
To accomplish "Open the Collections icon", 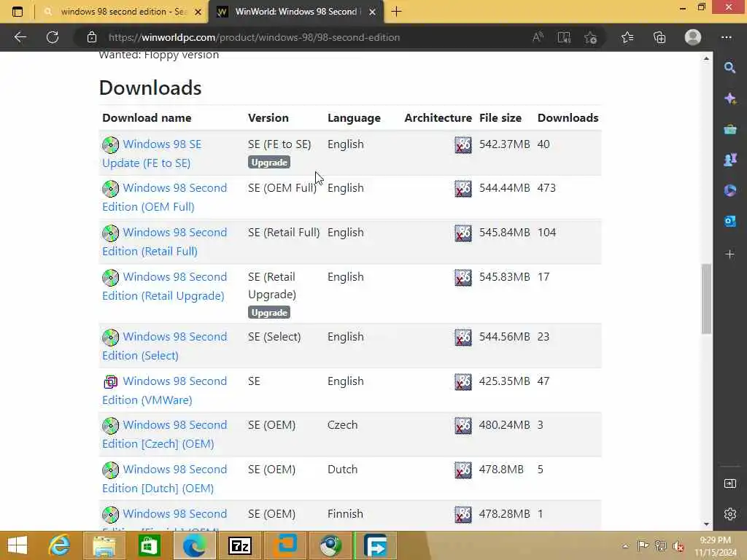I will [x=659, y=37].
